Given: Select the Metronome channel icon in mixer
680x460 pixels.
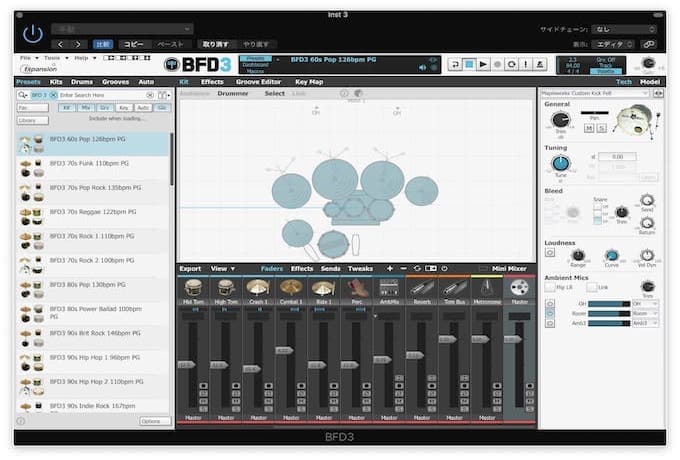Looking at the screenshot, I should click(486, 287).
